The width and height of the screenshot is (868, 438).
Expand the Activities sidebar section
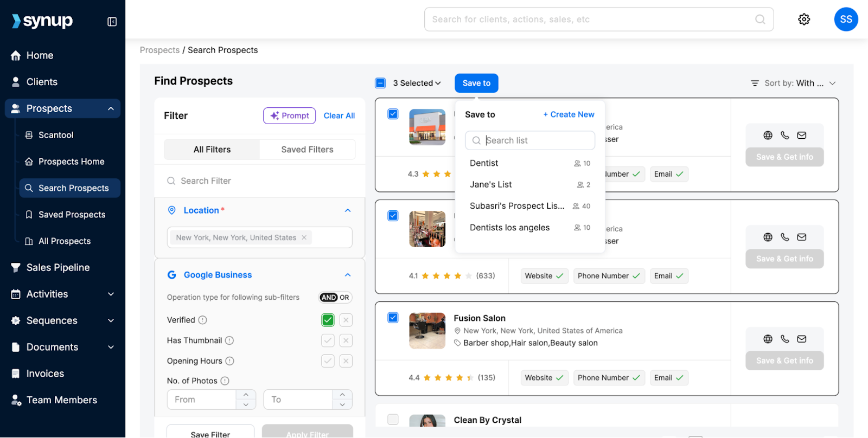pyautogui.click(x=111, y=294)
